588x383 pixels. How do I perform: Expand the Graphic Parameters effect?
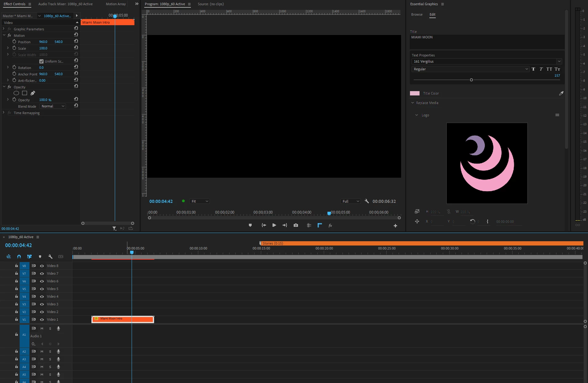(x=4, y=29)
